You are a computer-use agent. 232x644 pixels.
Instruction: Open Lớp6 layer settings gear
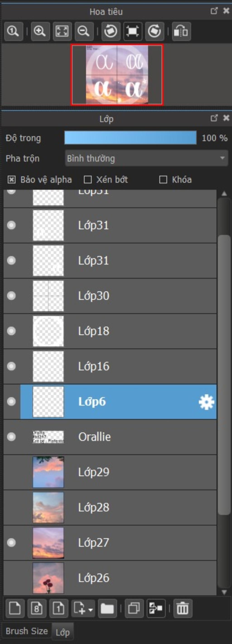(206, 402)
